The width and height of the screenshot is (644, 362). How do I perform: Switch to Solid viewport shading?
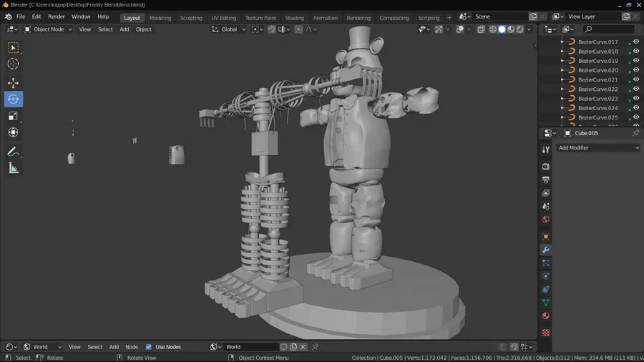[x=502, y=29]
